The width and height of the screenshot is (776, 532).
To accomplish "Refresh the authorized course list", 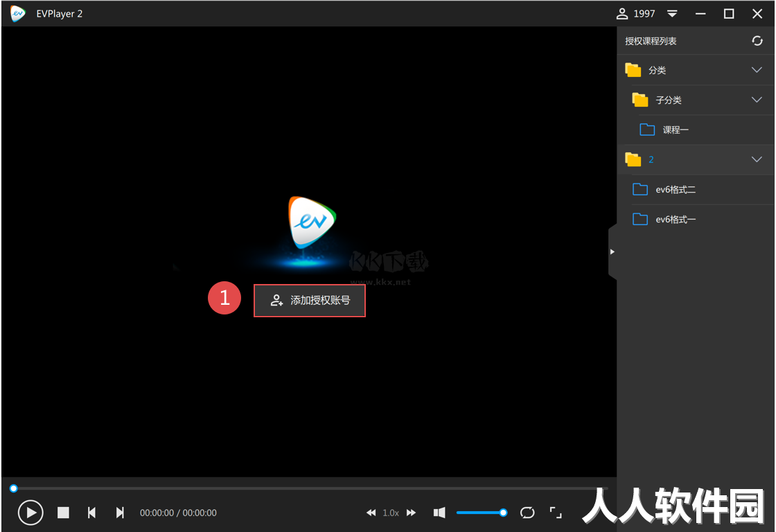I will [x=757, y=41].
